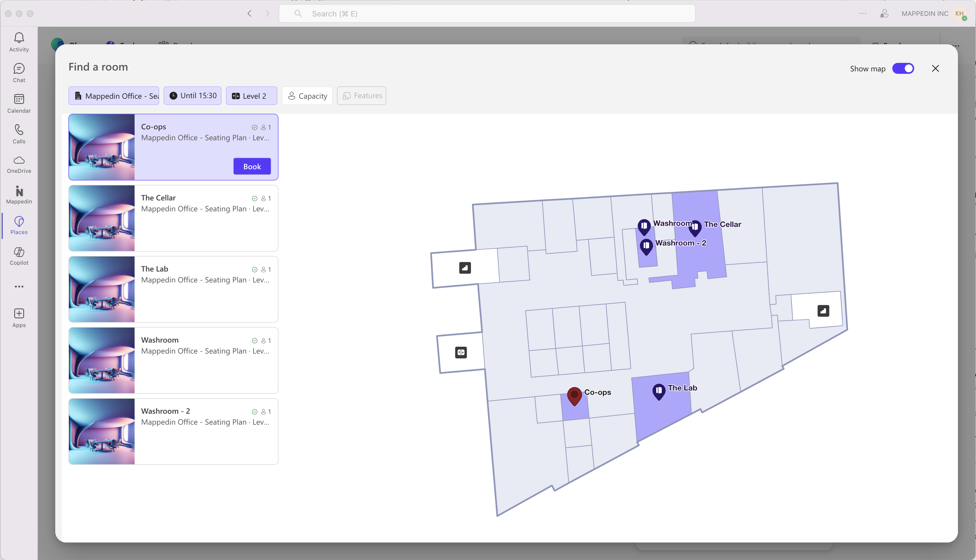Book the Co-ops room
Screen dimensions: 976x560
252,166
